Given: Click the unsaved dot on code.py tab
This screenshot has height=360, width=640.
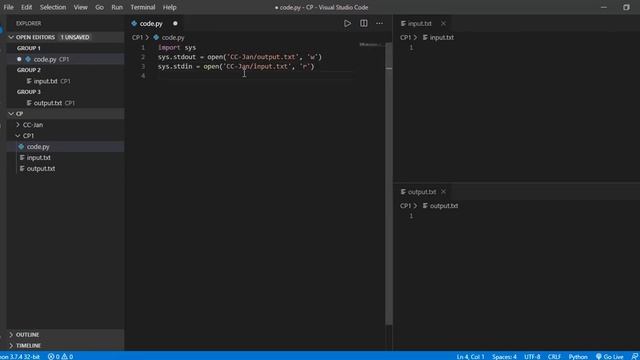Looking at the screenshot, I should coord(175,24).
